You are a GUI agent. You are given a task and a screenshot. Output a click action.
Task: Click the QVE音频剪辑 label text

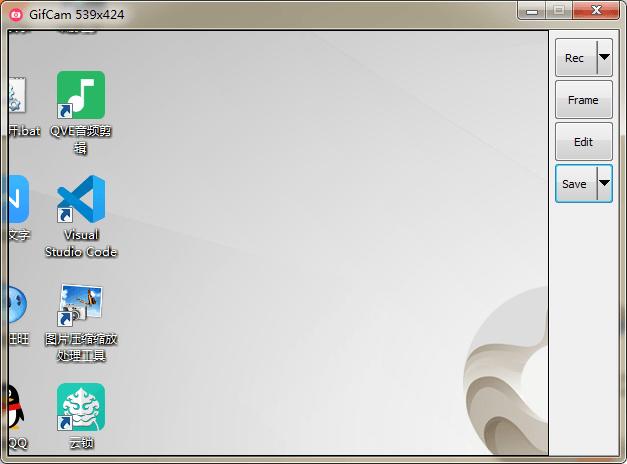[x=81, y=139]
